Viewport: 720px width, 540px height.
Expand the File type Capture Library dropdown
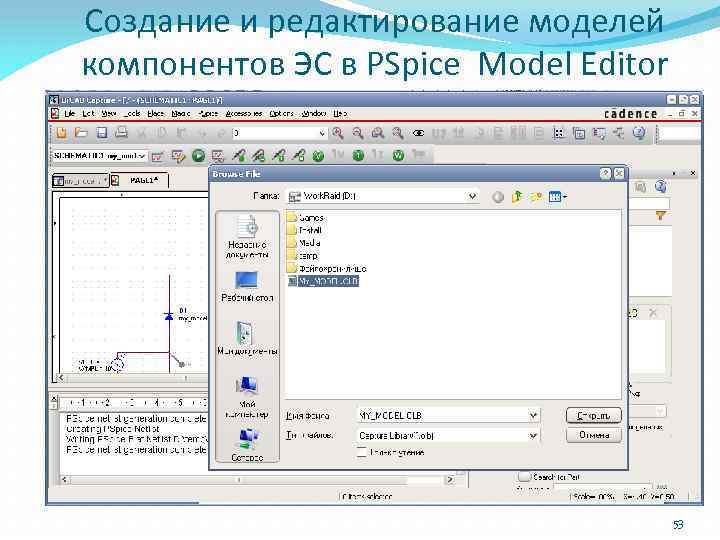coord(533,435)
